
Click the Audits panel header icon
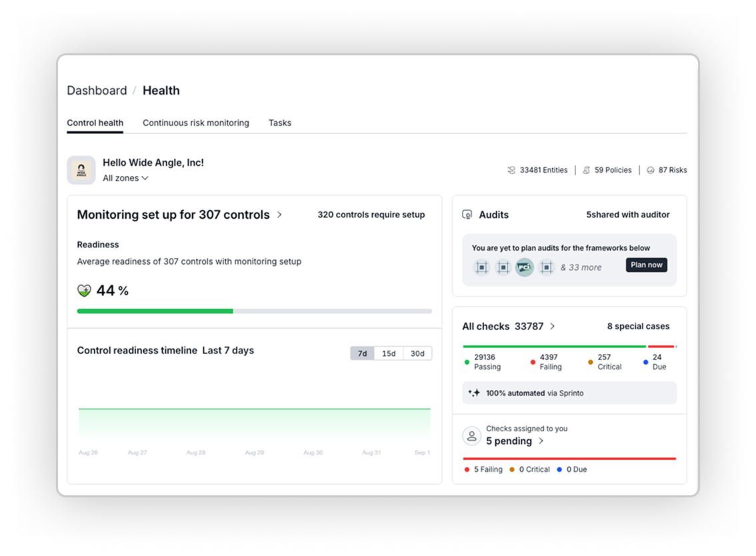coord(467,215)
